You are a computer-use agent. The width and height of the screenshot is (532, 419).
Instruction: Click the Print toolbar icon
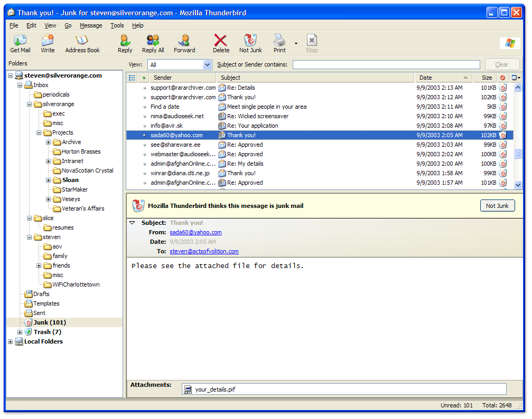point(279,42)
